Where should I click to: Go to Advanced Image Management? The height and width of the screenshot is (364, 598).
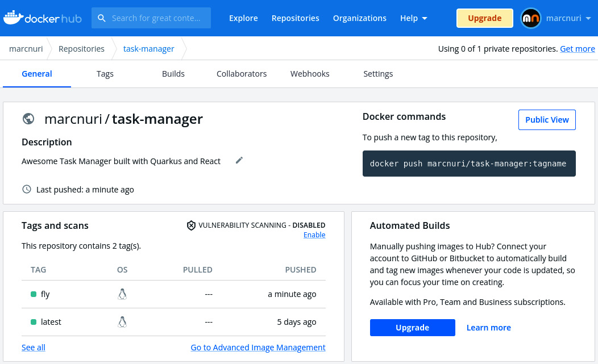tap(258, 347)
